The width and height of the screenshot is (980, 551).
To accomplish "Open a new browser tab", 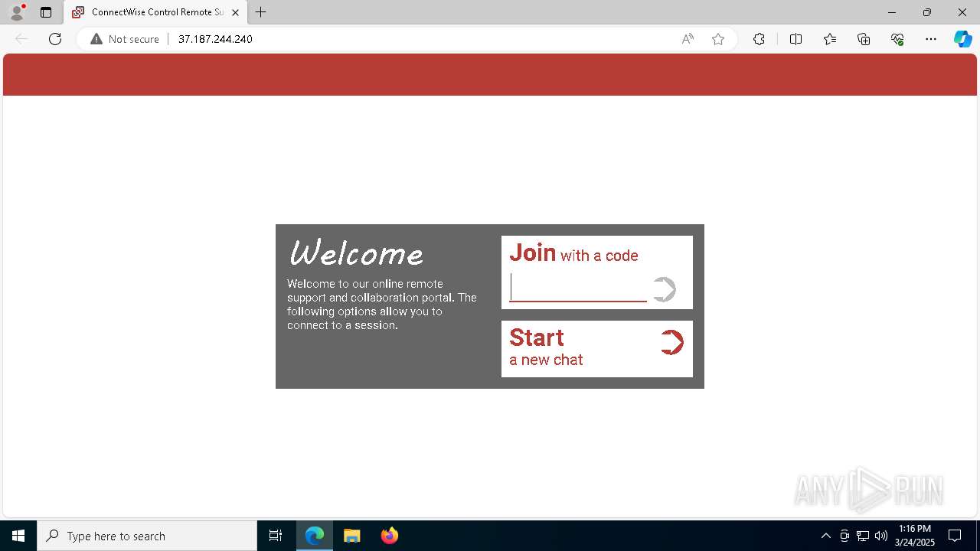I will [x=261, y=12].
